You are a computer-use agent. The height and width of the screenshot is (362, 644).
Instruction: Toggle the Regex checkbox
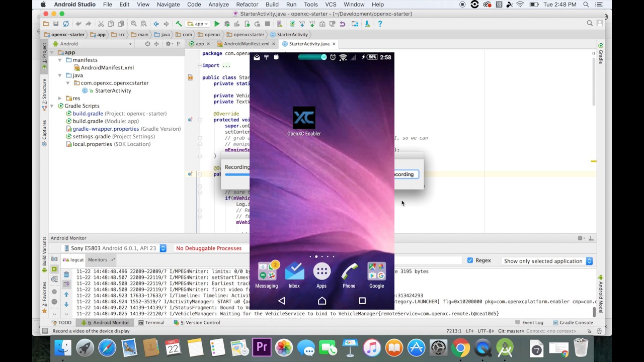(470, 260)
